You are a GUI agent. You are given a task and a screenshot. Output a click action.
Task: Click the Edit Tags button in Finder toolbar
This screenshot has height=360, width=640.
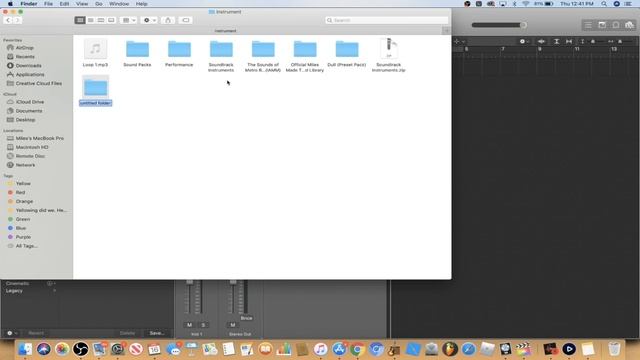point(185,20)
